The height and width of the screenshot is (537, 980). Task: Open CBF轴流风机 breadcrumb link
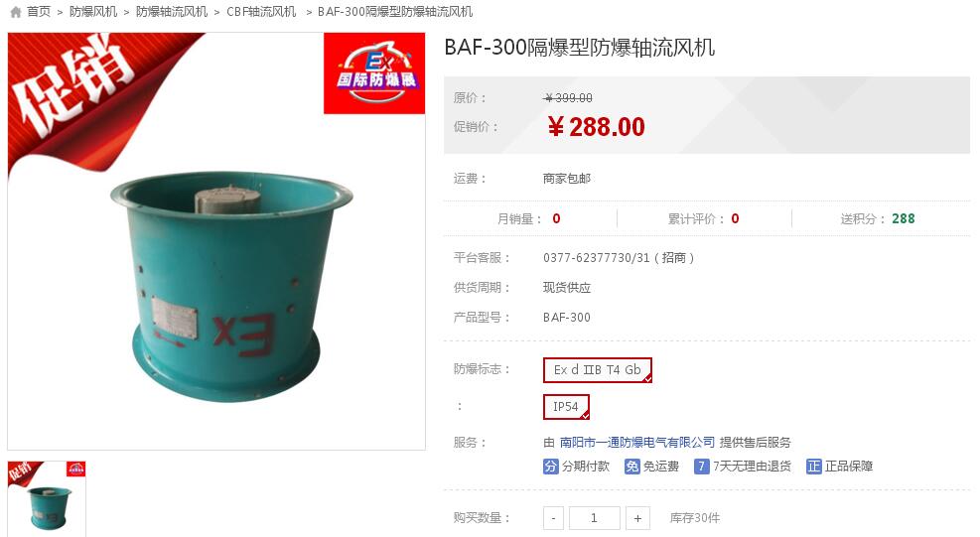coord(261,12)
